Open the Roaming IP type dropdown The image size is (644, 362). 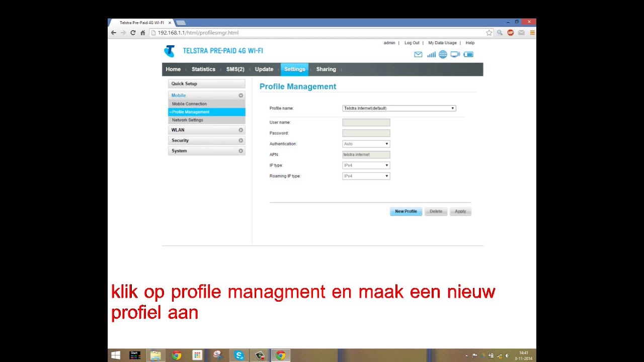tap(366, 176)
